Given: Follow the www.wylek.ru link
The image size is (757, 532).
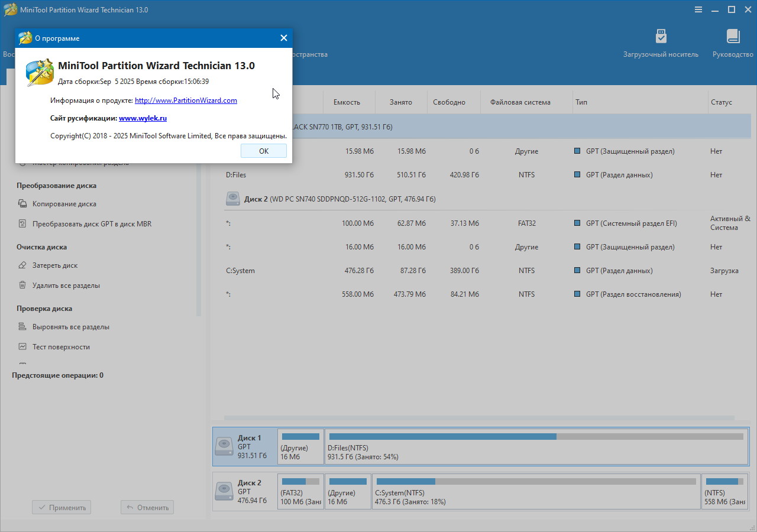Looking at the screenshot, I should click(x=143, y=118).
